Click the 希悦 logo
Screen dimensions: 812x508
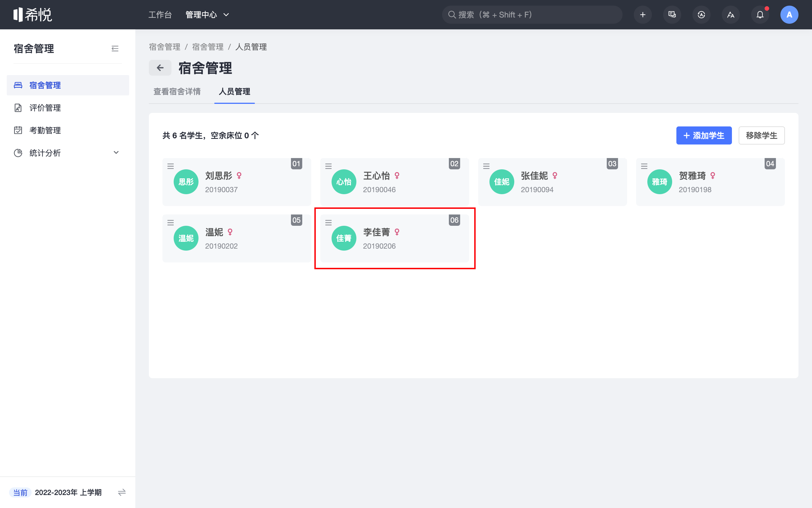(x=32, y=15)
